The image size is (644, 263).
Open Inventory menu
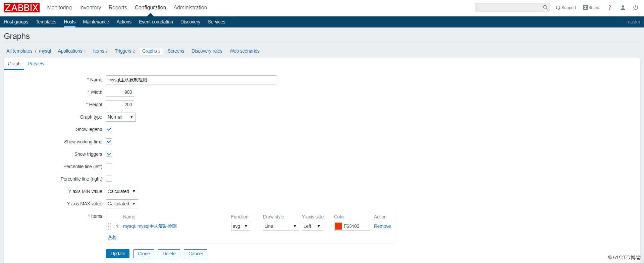[90, 7]
